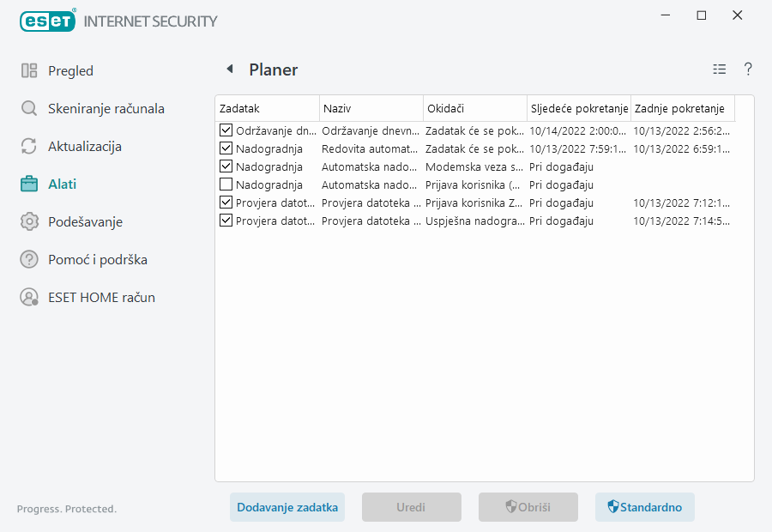Collapse Planer using the back chevron
The height and width of the screenshot is (532, 772).
(228, 69)
